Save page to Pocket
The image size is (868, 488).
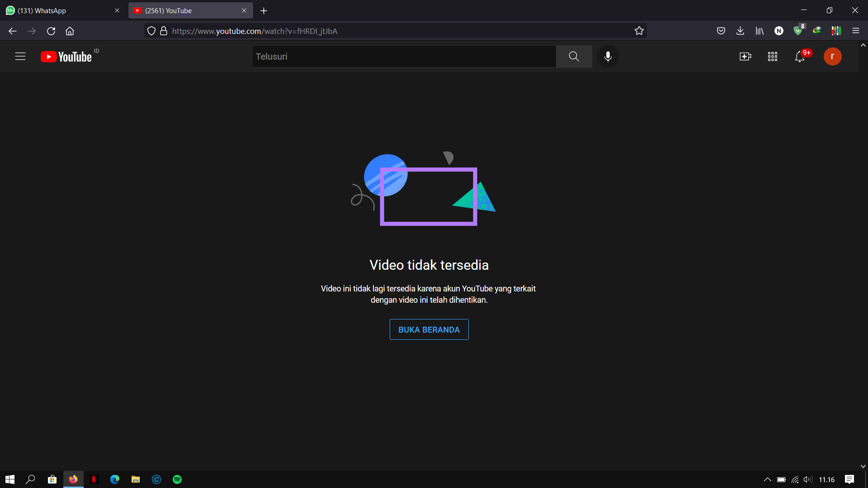721,31
